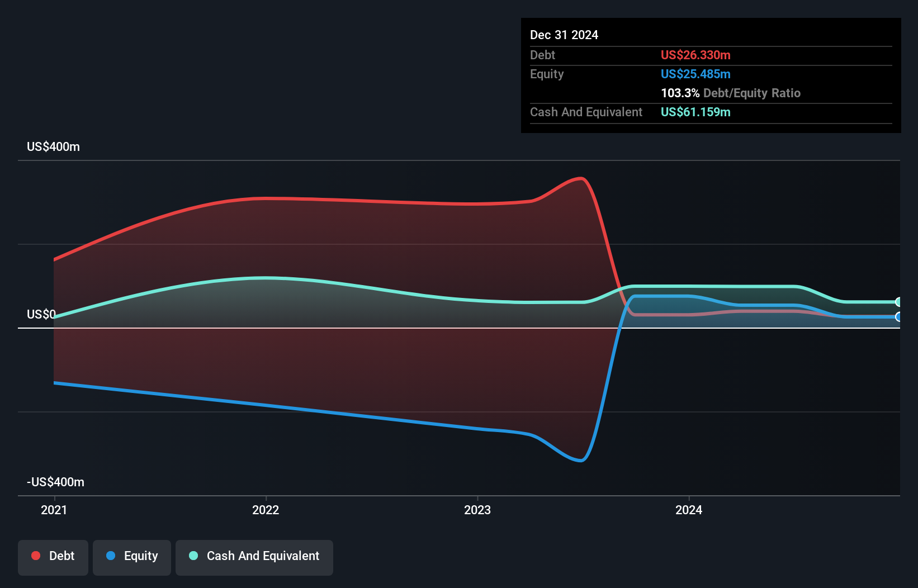This screenshot has height=588, width=918.
Task: Toggle the Equity series legend button
Action: (132, 557)
